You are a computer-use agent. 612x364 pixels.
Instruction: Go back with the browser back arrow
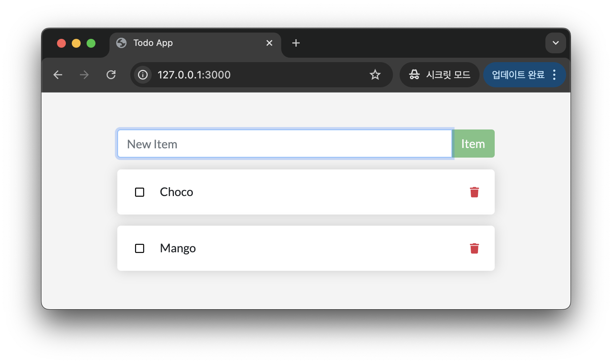click(58, 75)
